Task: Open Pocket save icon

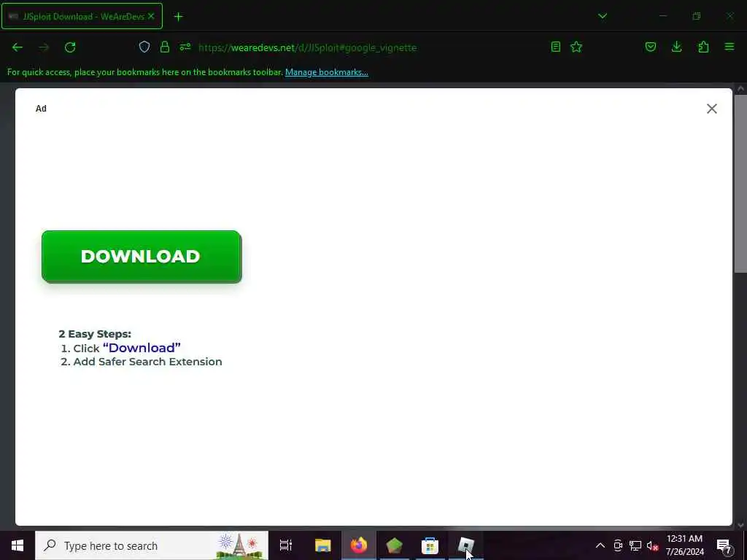Action: 651,47
